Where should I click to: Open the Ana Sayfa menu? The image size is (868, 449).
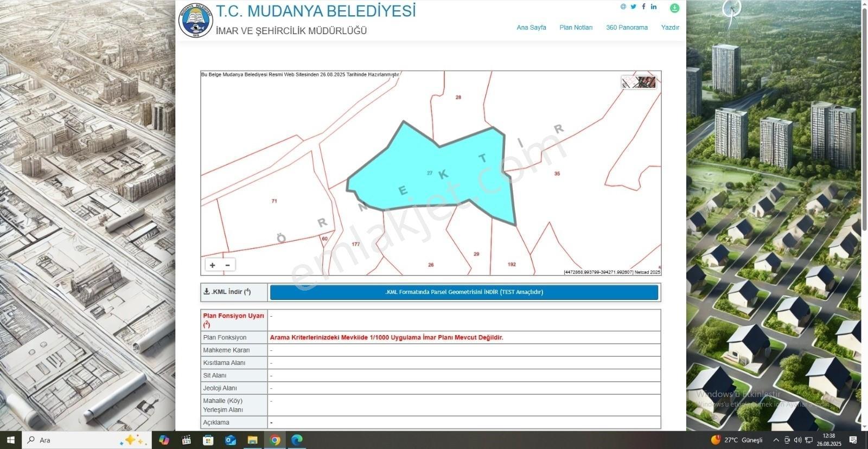(531, 27)
